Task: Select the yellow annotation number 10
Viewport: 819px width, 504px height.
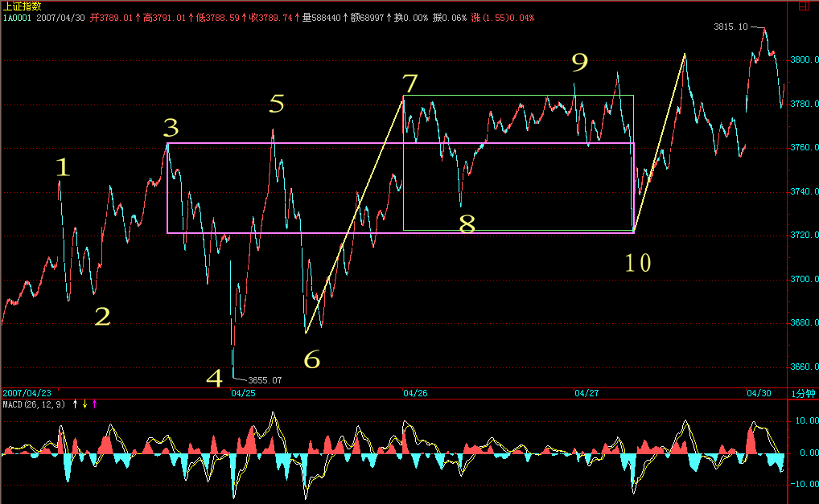Action: tap(638, 262)
